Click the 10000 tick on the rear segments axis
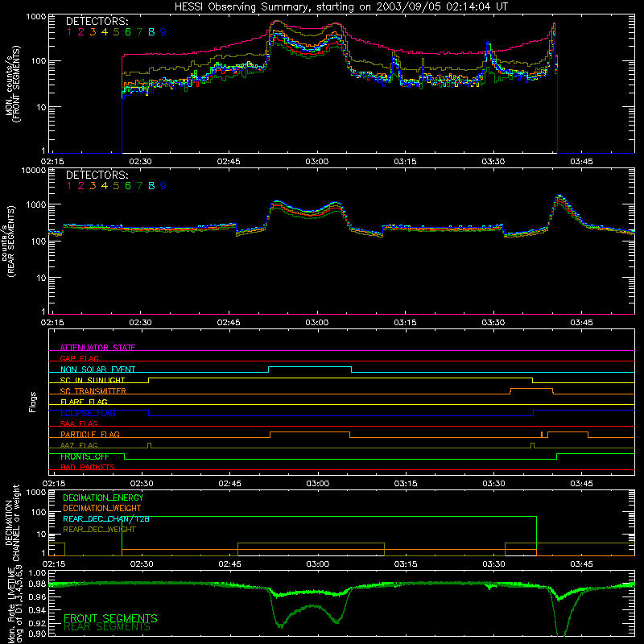The height and width of the screenshot is (644, 644). [x=34, y=171]
